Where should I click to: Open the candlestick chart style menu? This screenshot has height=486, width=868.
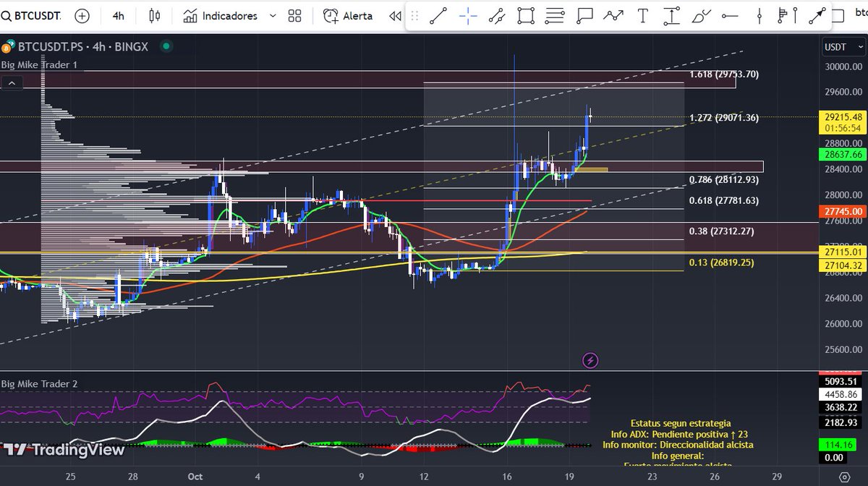[x=154, y=15]
